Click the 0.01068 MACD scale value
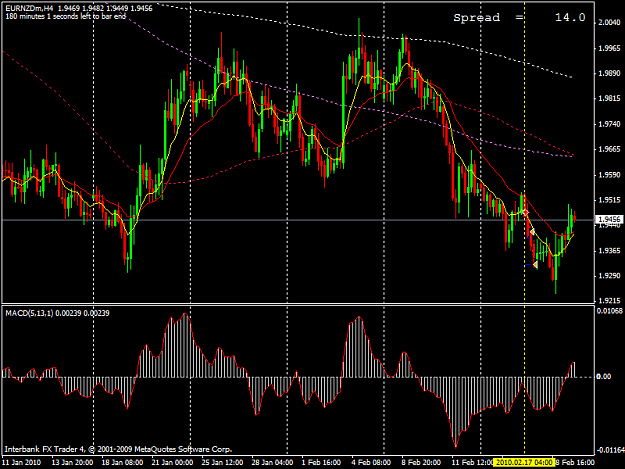Viewport: 625px width, 469px height. pos(609,311)
